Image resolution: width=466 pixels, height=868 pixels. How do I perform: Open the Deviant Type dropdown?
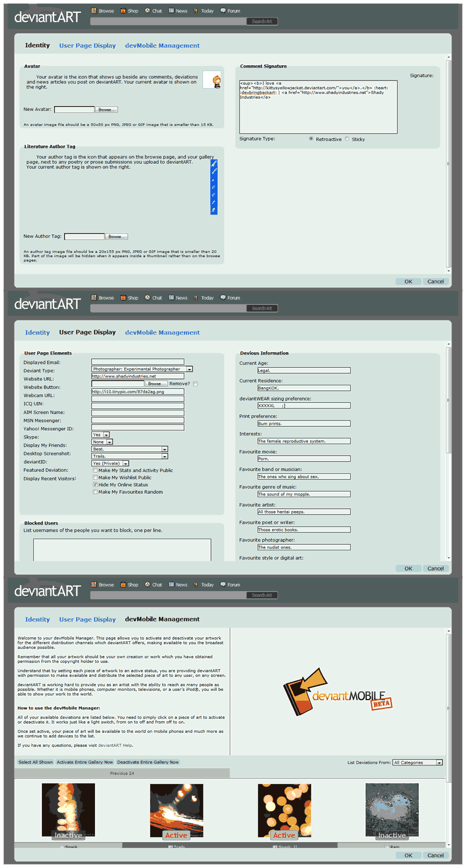189,369
